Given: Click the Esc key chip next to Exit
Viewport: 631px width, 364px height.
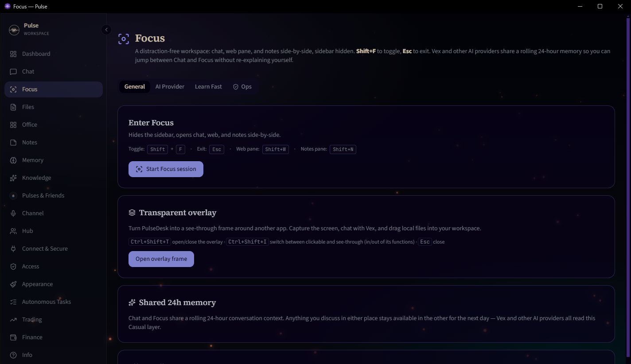Looking at the screenshot, I should pos(217,149).
